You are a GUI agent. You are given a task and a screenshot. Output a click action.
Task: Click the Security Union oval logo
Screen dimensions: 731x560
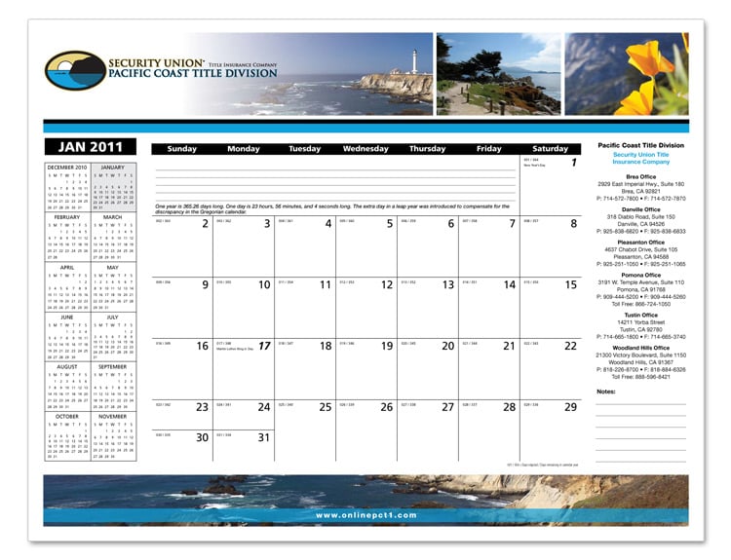click(x=75, y=70)
